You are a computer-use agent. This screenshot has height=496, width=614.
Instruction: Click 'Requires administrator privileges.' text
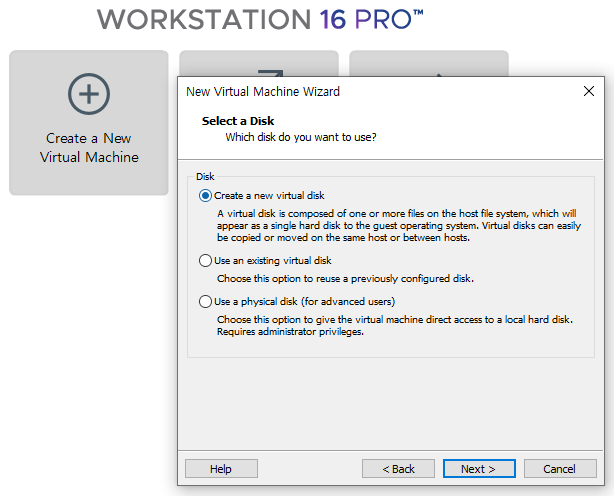tap(290, 332)
